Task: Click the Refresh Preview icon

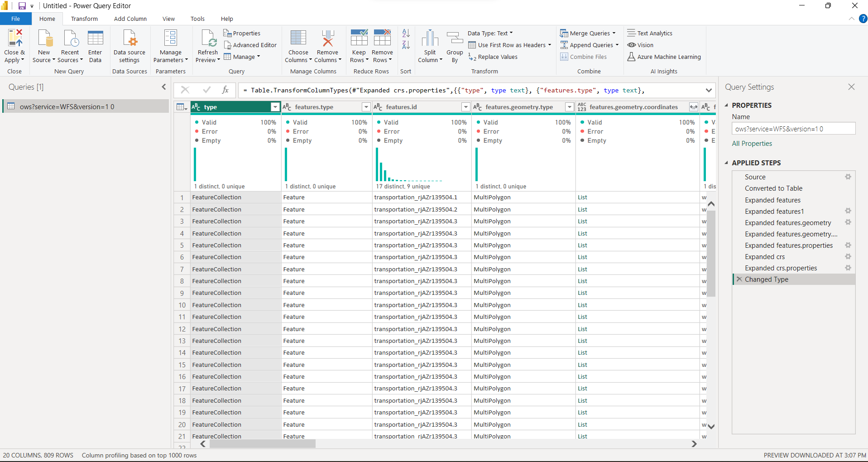Action: pyautogui.click(x=208, y=38)
